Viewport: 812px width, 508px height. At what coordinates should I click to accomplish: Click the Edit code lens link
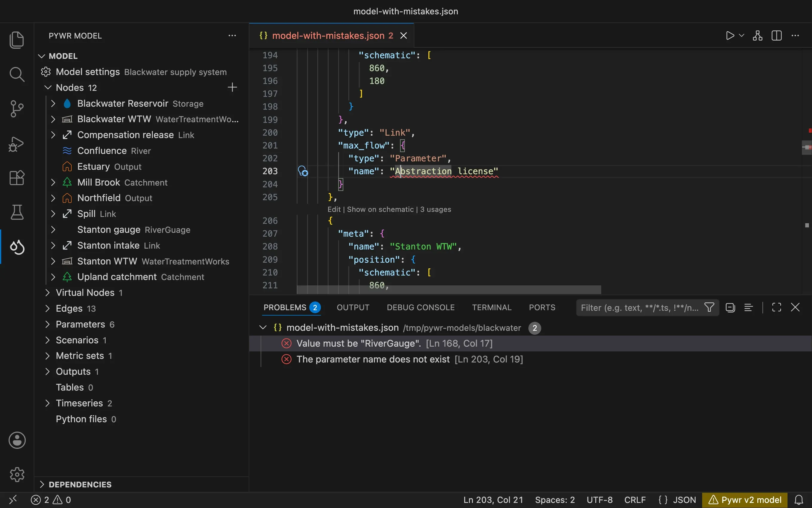coord(334,209)
